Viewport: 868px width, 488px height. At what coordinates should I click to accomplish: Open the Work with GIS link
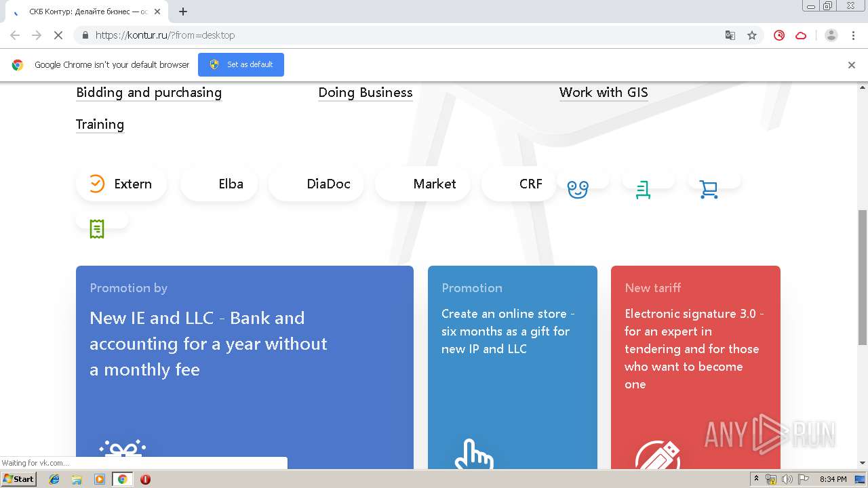tap(604, 92)
